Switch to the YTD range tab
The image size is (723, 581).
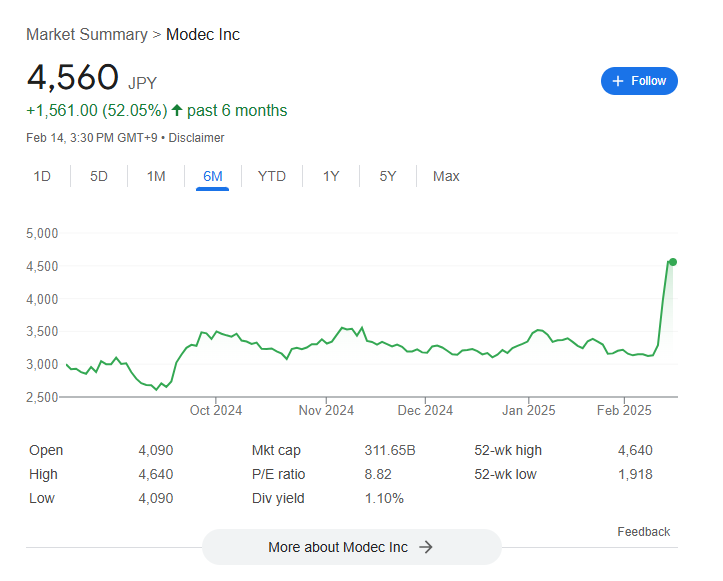272,176
